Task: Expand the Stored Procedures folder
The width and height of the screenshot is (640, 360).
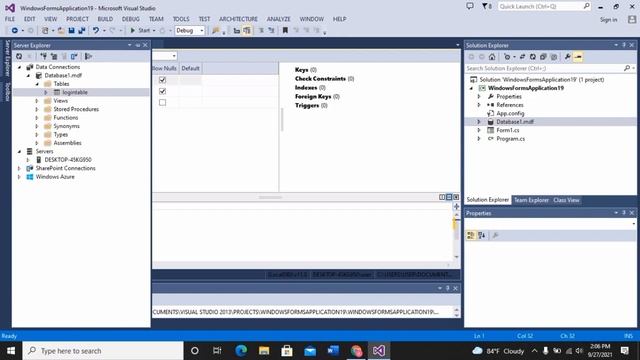Action: 37,109
